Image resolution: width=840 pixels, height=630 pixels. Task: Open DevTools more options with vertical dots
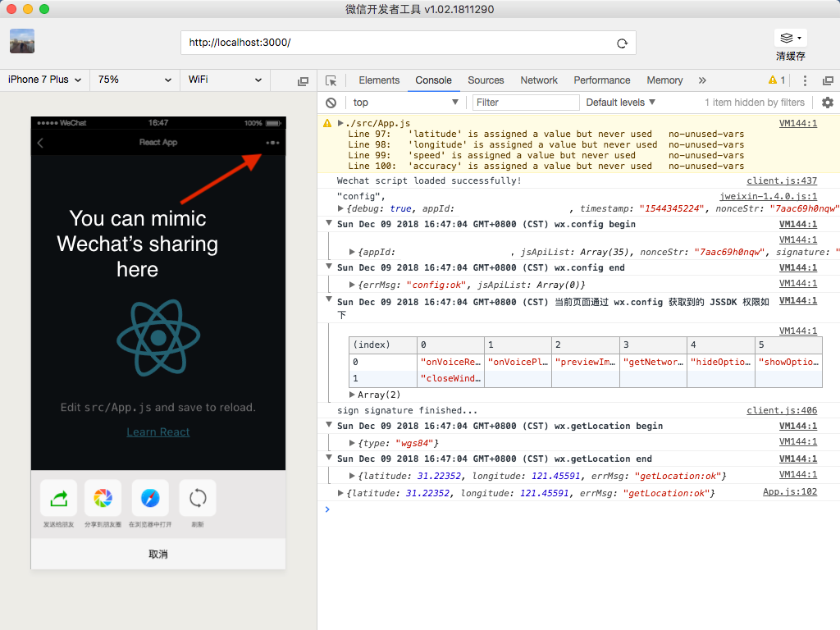coord(805,80)
